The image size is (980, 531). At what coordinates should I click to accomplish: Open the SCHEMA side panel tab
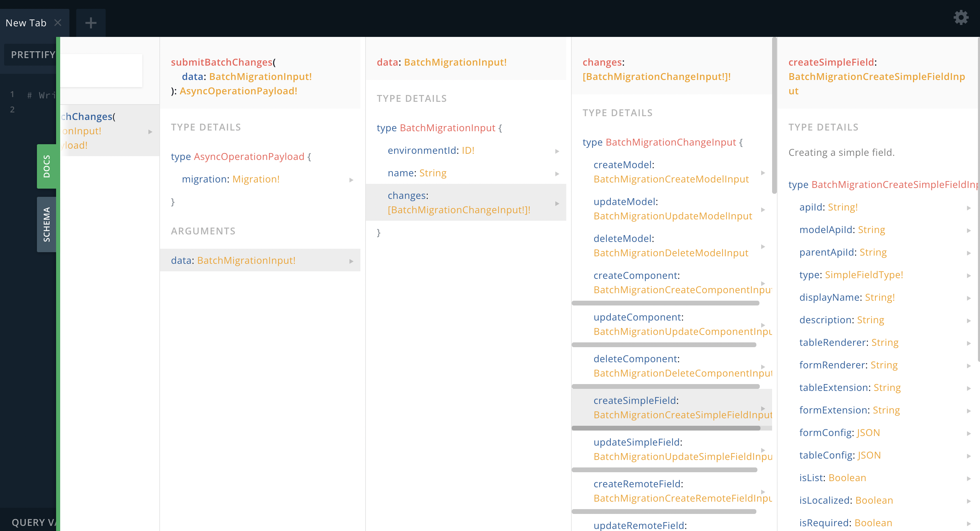(x=47, y=224)
